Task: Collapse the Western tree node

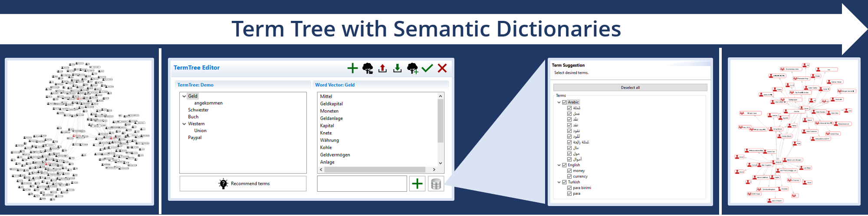Action: click(x=184, y=124)
